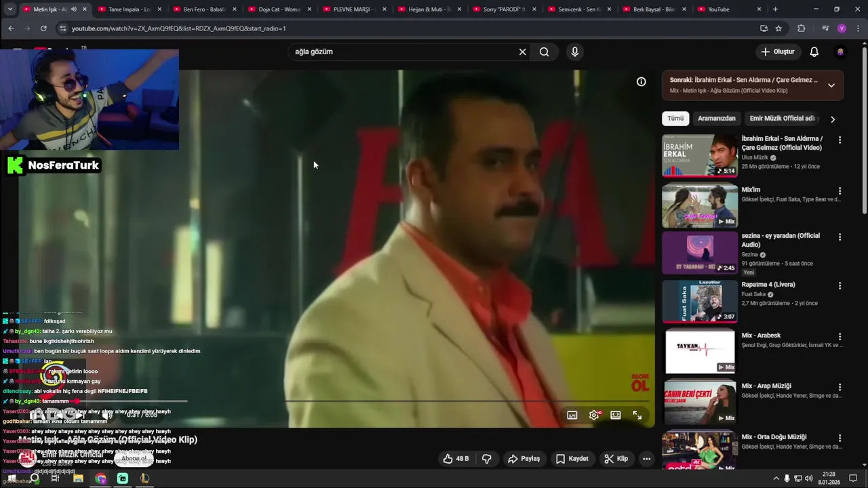Switch to the Berk Baysal browser tab
The image size is (868, 488).
[x=654, y=9]
